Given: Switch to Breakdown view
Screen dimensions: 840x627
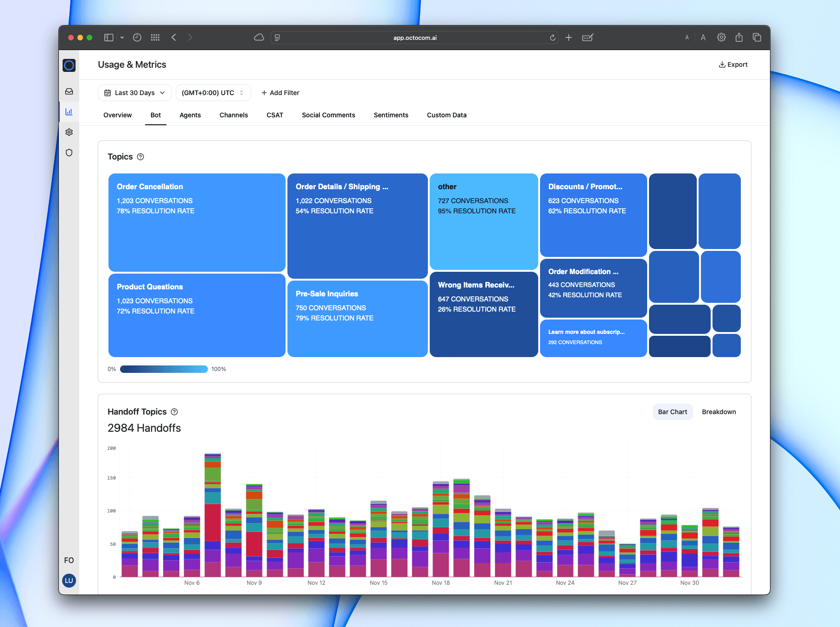Looking at the screenshot, I should pyautogui.click(x=719, y=412).
